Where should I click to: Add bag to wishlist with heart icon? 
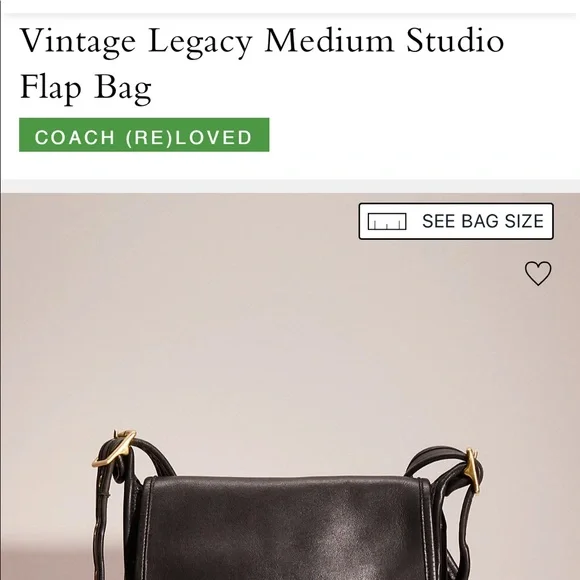538,273
